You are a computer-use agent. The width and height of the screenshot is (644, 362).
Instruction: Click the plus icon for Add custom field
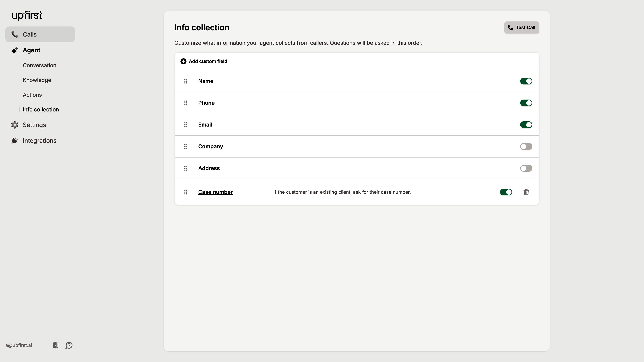click(x=183, y=61)
